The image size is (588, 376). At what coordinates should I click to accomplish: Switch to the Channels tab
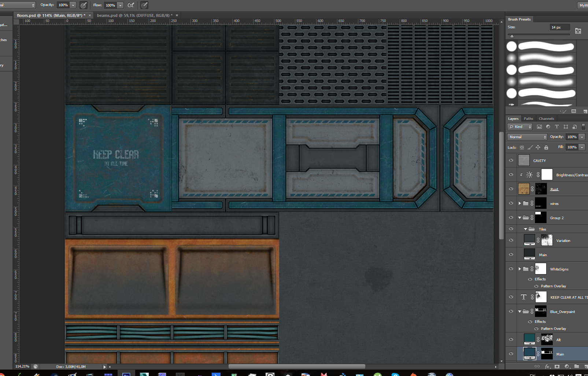click(x=546, y=119)
